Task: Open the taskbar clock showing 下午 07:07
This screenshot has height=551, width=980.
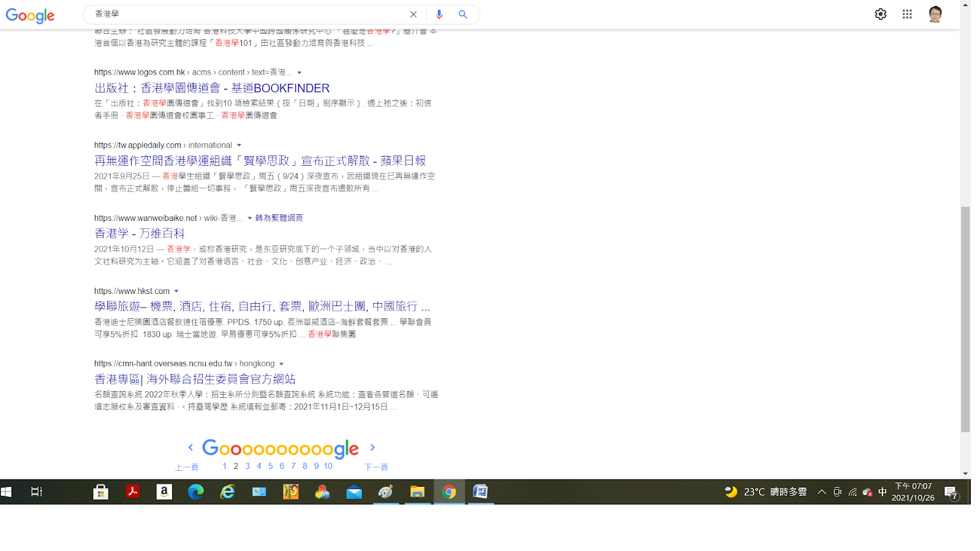Action: point(913,492)
